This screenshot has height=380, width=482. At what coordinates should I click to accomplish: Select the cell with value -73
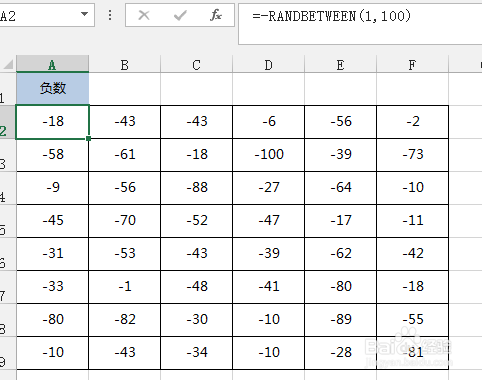(x=412, y=155)
